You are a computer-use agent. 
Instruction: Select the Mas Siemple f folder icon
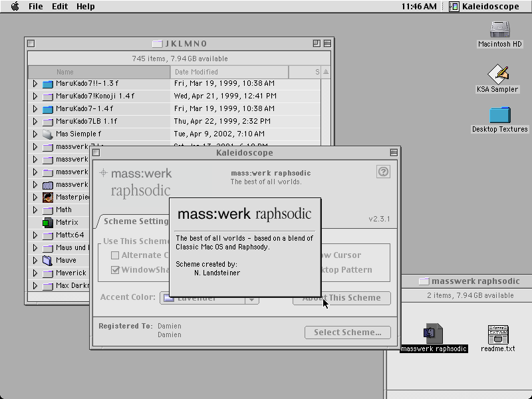[x=48, y=134]
